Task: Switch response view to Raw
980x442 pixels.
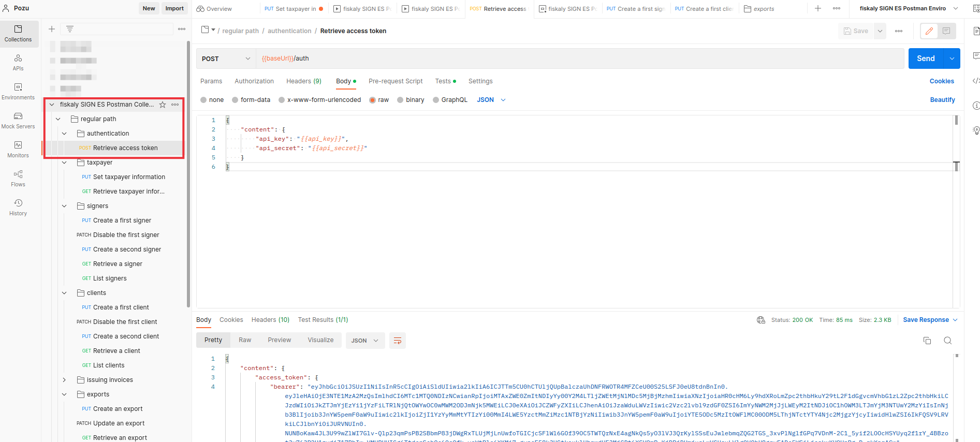Action: pyautogui.click(x=245, y=340)
